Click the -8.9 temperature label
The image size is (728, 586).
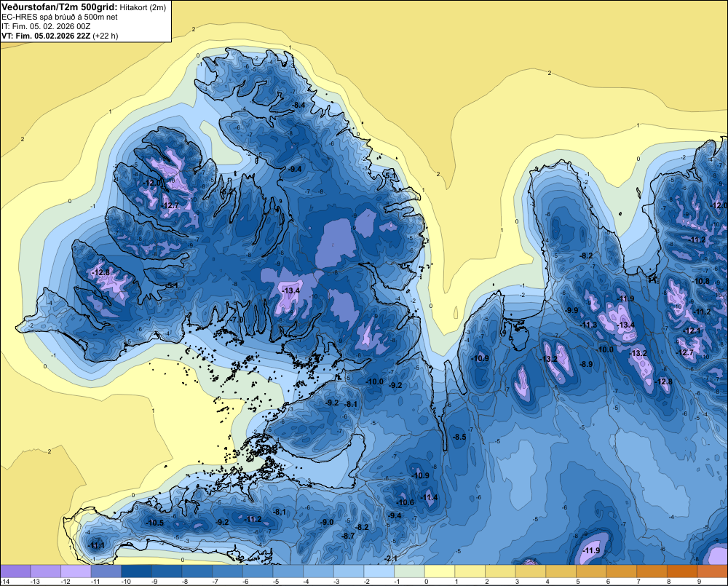click(586, 364)
